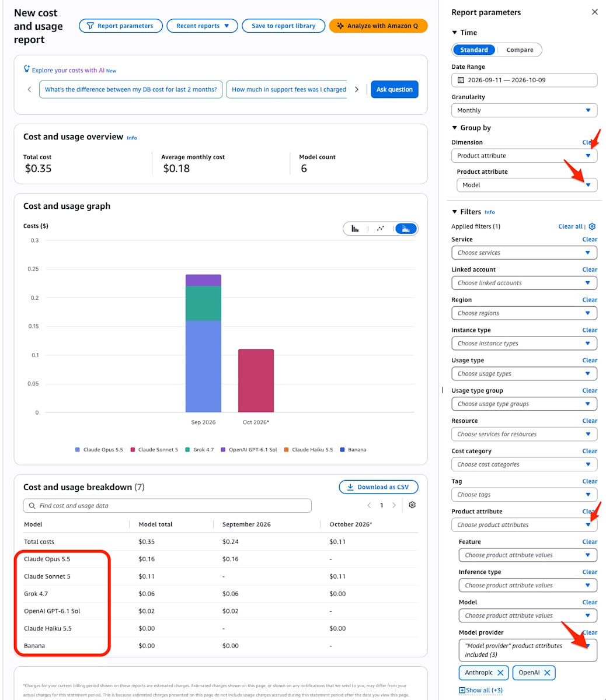Open Info link beside Cost and usage overview

tap(132, 138)
